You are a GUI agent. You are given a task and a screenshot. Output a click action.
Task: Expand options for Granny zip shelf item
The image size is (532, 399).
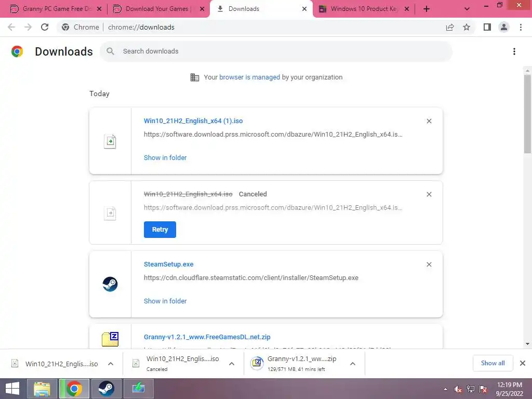pos(353,364)
